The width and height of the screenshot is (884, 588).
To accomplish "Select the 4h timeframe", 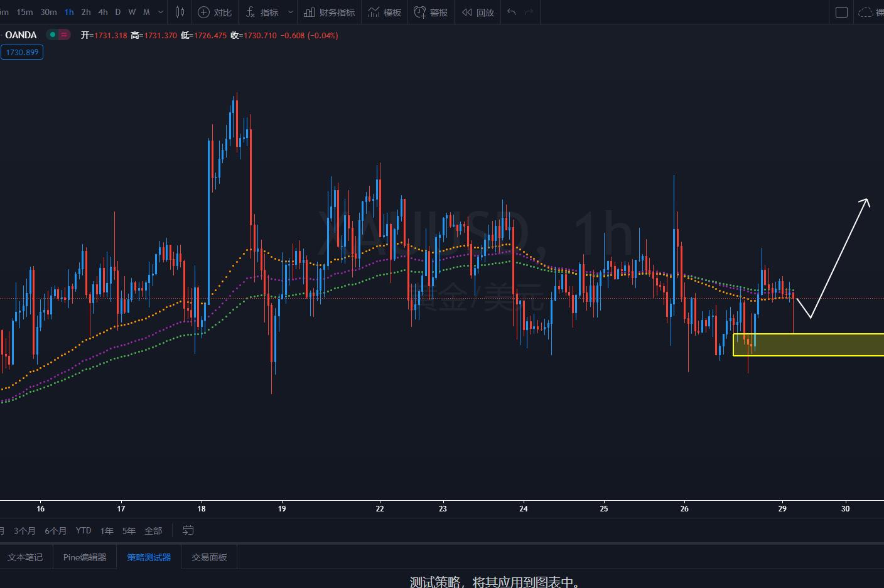I will tap(103, 12).
